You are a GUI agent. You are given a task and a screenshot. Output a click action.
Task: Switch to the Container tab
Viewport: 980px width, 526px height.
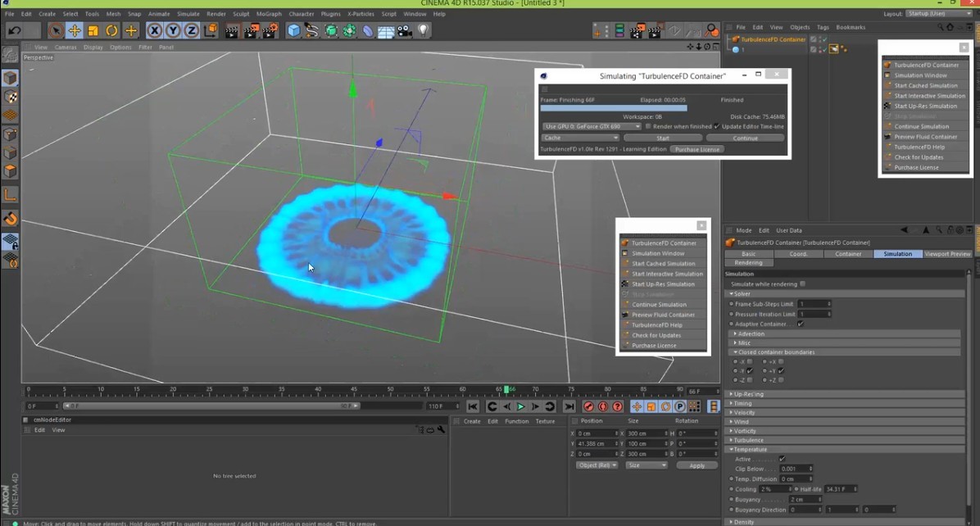click(847, 254)
